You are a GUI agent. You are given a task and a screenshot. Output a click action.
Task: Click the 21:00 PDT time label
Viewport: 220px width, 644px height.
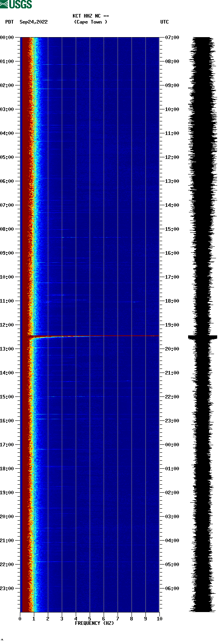[x=7, y=541]
